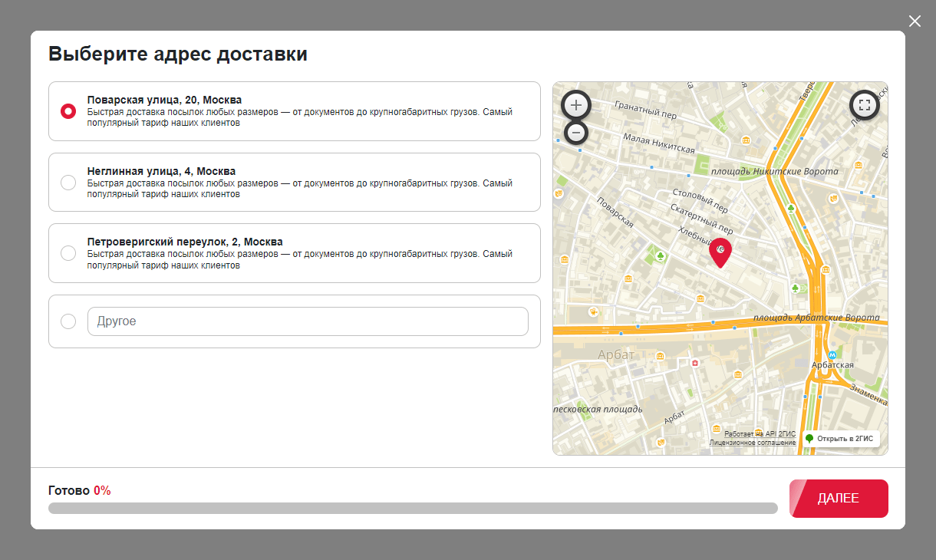Select the Неглинная улица, 4 address option
The height and width of the screenshot is (560, 936).
point(68,183)
